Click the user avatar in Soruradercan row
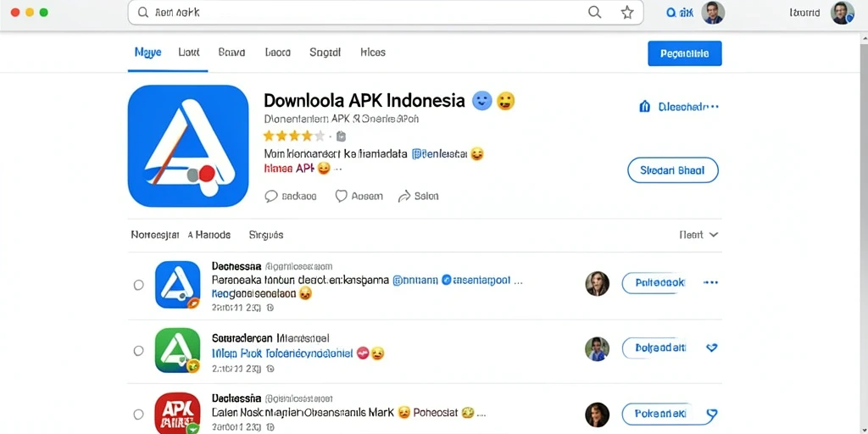Image resolution: width=868 pixels, height=434 pixels. click(598, 348)
